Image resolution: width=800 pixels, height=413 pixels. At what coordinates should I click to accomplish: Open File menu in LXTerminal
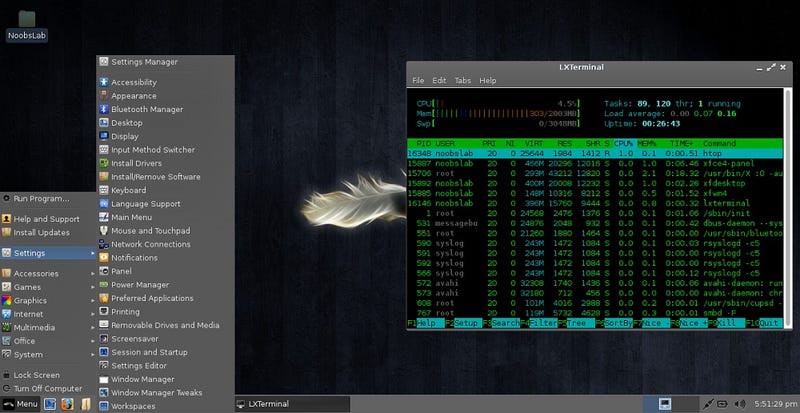tap(418, 81)
